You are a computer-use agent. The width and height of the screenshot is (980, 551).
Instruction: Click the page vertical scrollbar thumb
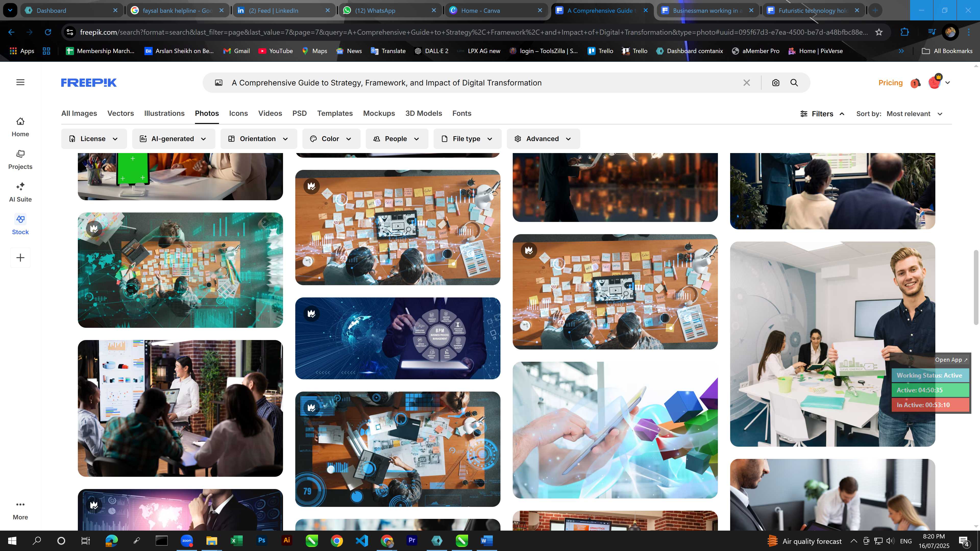click(976, 287)
